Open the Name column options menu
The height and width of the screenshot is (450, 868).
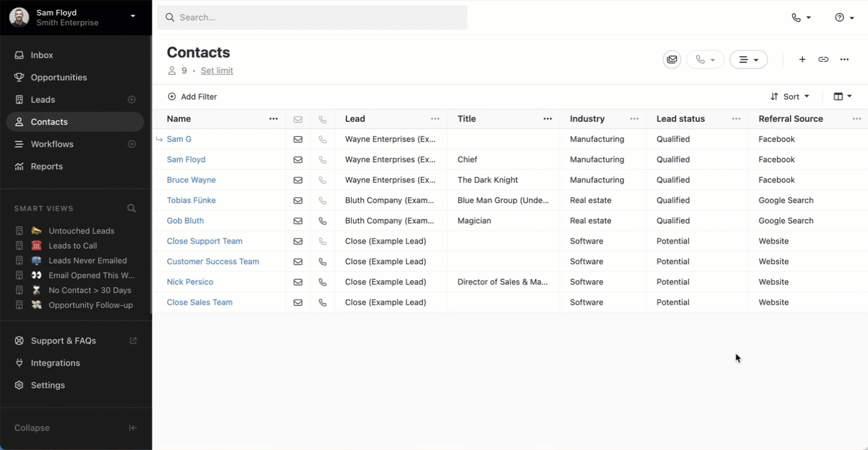(x=273, y=119)
